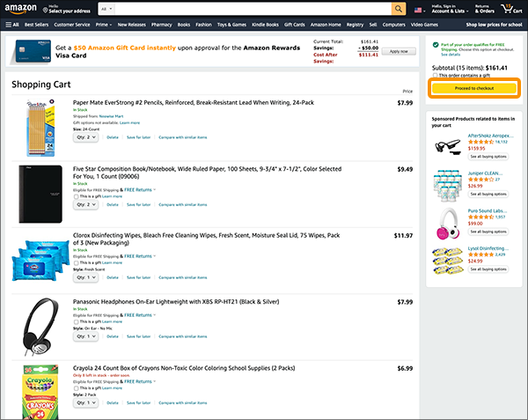Image resolution: width=528 pixels, height=420 pixels.
Task: Compare Panasonic headphones with similar items
Action: 183,336
